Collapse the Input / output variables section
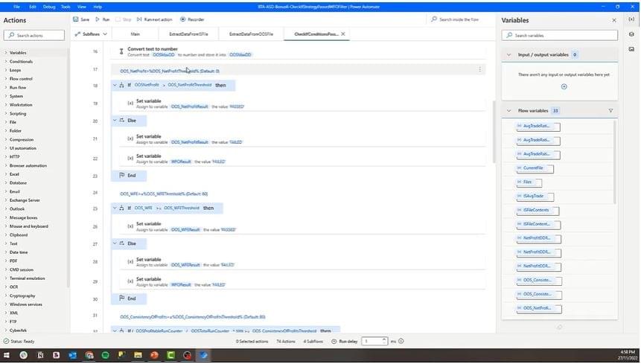641x364 pixels. (x=508, y=55)
